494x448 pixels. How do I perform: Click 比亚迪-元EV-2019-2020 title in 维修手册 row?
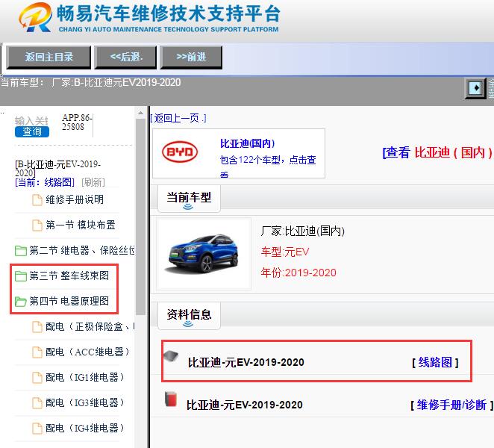click(x=245, y=405)
